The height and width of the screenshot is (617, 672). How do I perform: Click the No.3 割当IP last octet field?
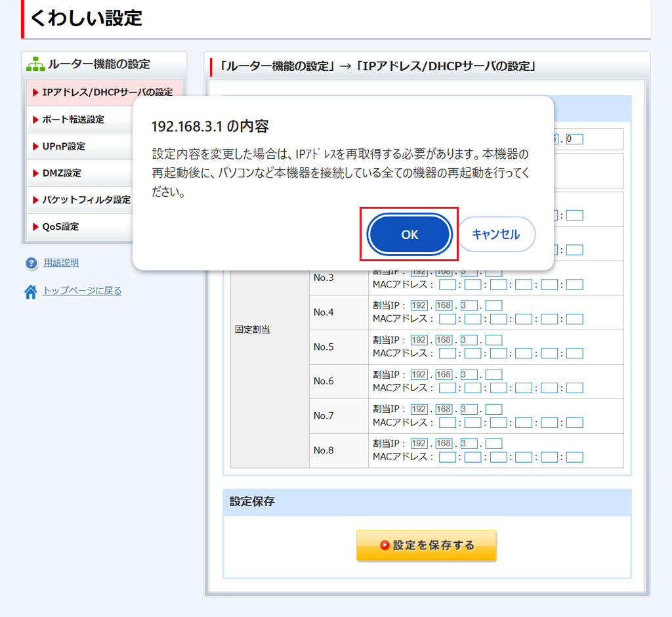pyautogui.click(x=493, y=271)
